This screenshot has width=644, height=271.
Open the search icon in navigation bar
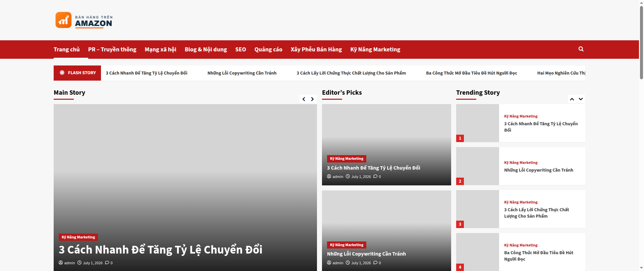coord(581,49)
